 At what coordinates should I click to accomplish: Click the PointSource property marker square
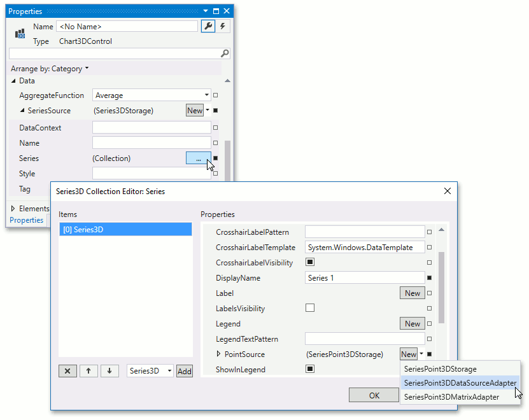tap(429, 354)
